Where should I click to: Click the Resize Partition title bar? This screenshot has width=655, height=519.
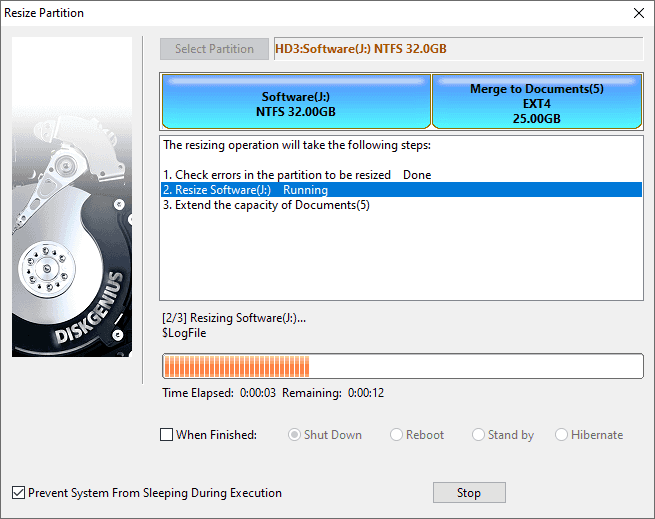pyautogui.click(x=300, y=13)
